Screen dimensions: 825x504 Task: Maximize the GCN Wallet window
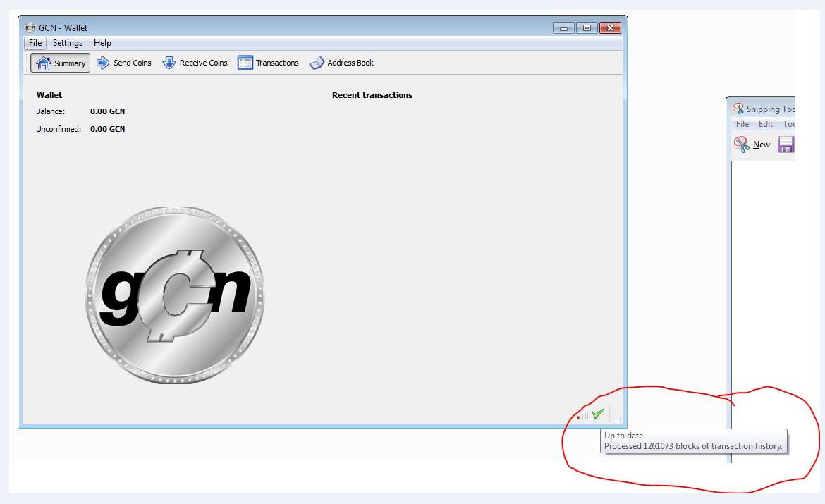[x=587, y=28]
